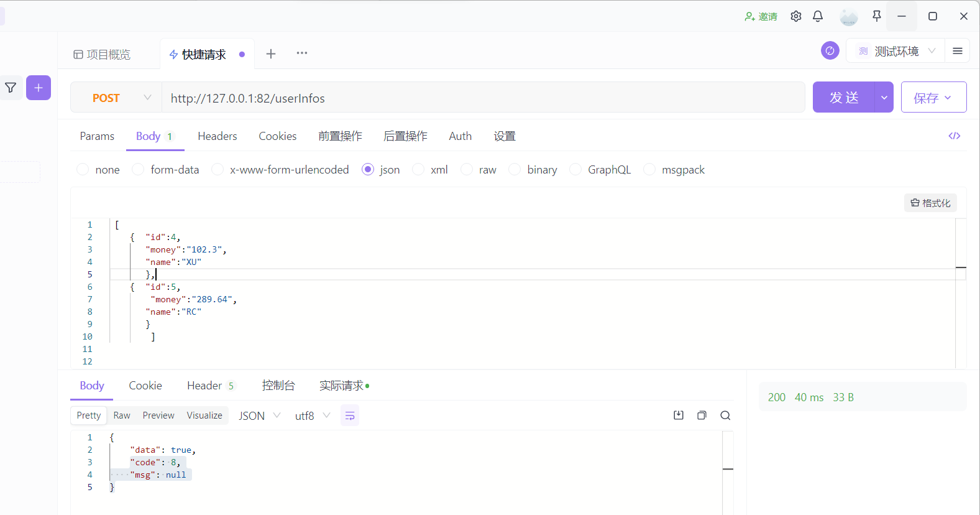Switch response view to Pretty
Image resolution: width=980 pixels, height=515 pixels.
pos(89,415)
